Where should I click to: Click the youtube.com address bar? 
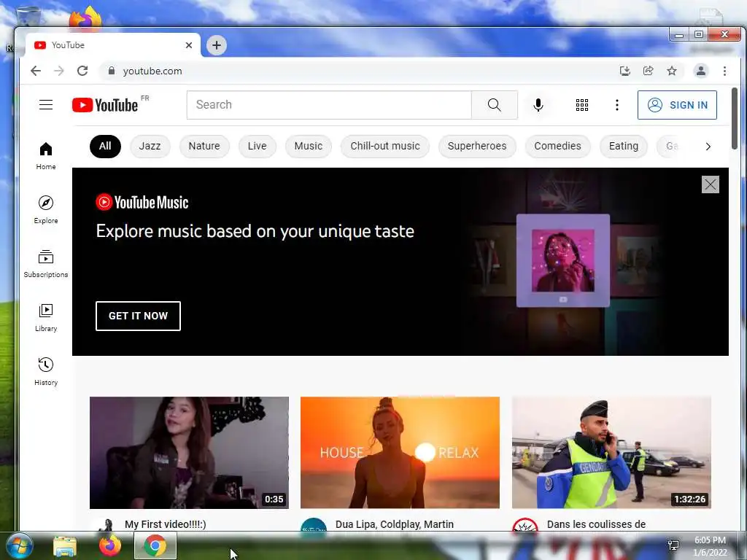[357, 71]
